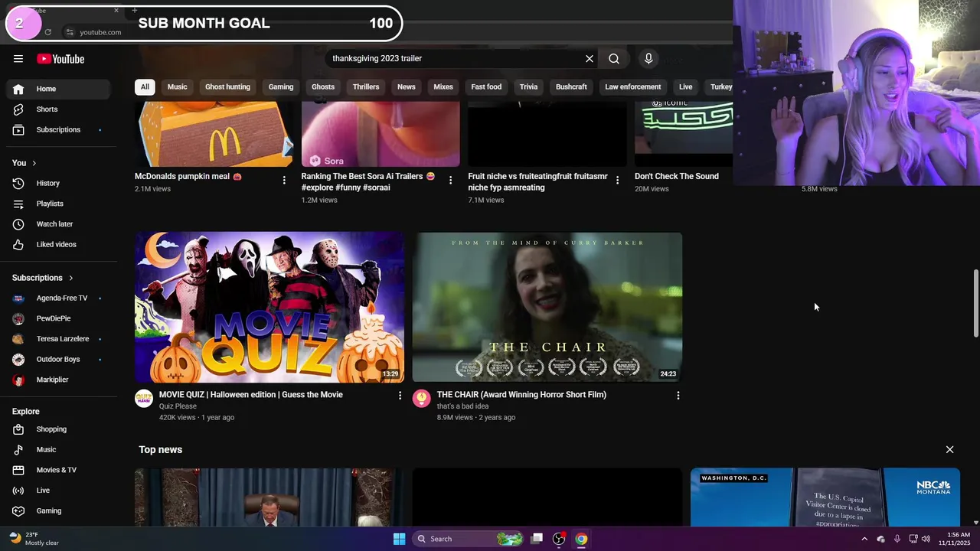Open options for MOVIE QUIZ video
This screenshot has height=551, width=980.
400,395
